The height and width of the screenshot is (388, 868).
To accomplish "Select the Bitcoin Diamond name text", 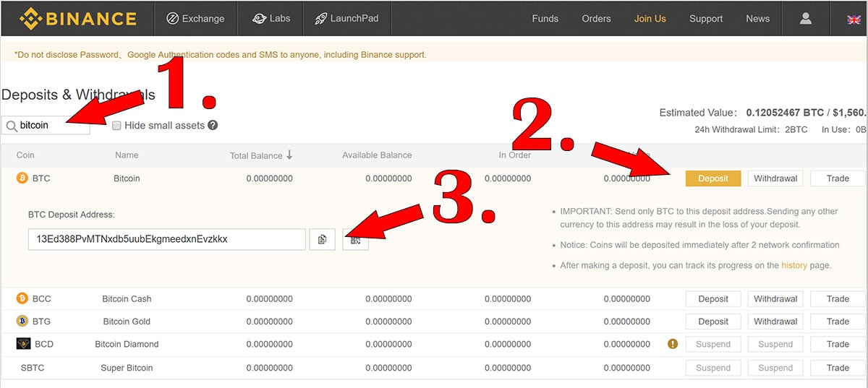I will click(x=127, y=344).
